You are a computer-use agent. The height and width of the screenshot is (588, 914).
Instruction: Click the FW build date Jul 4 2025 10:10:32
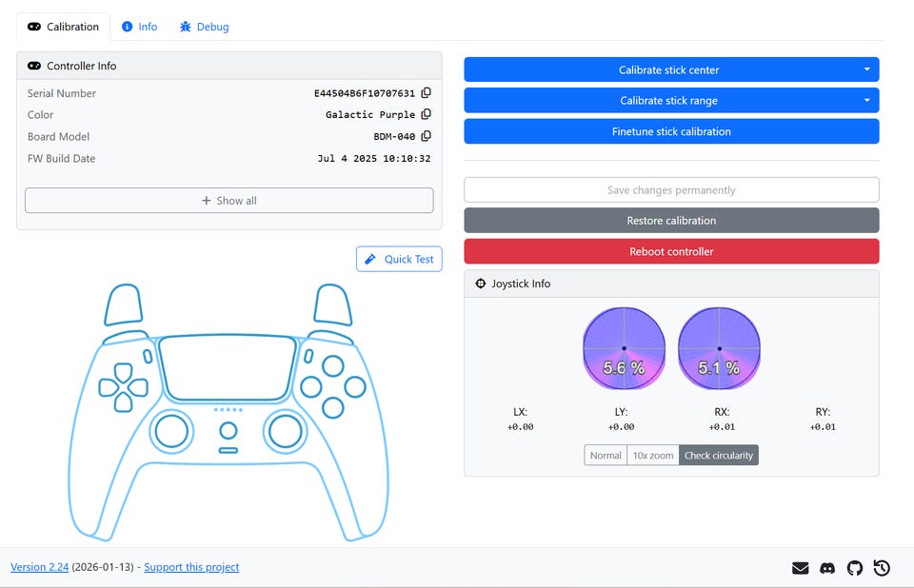point(374,159)
